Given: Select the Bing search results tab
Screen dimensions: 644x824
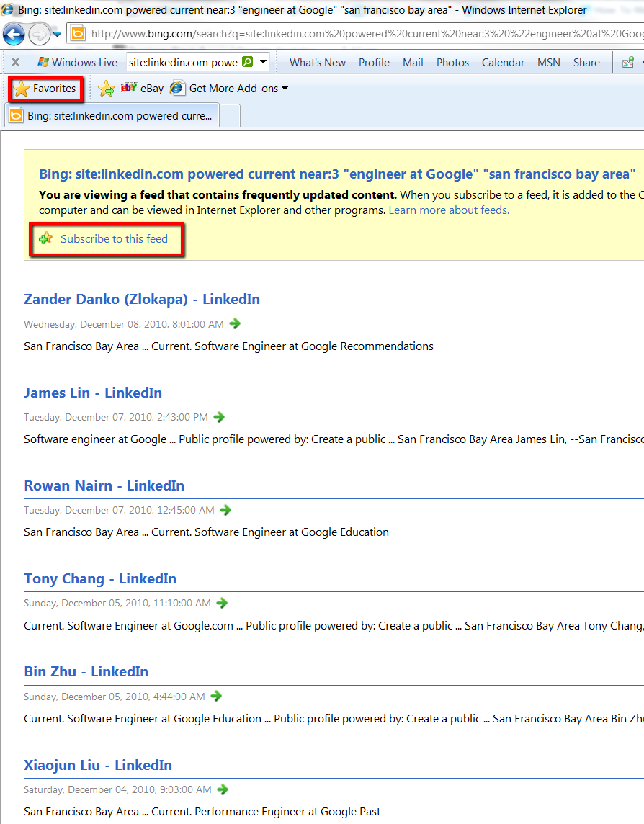Looking at the screenshot, I should (x=112, y=116).
